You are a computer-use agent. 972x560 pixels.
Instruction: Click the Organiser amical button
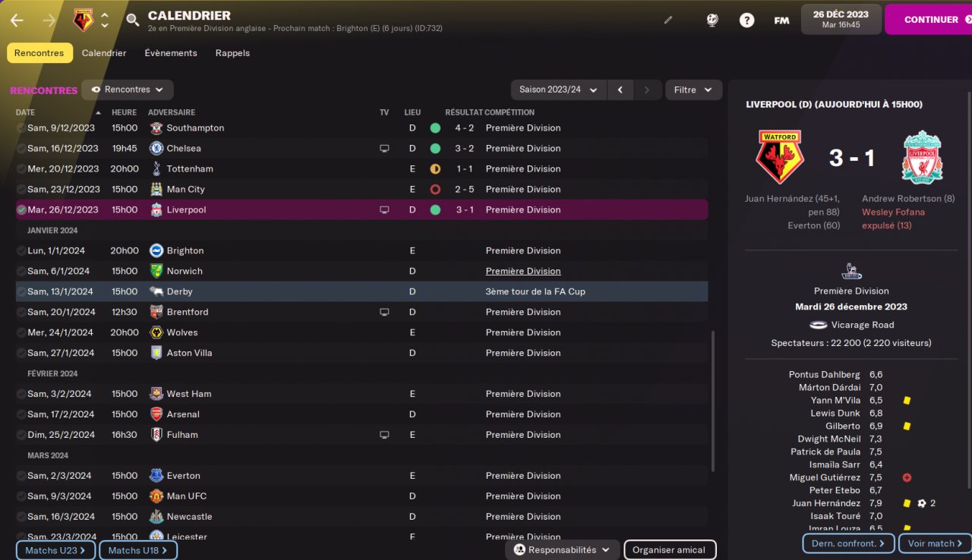click(669, 550)
